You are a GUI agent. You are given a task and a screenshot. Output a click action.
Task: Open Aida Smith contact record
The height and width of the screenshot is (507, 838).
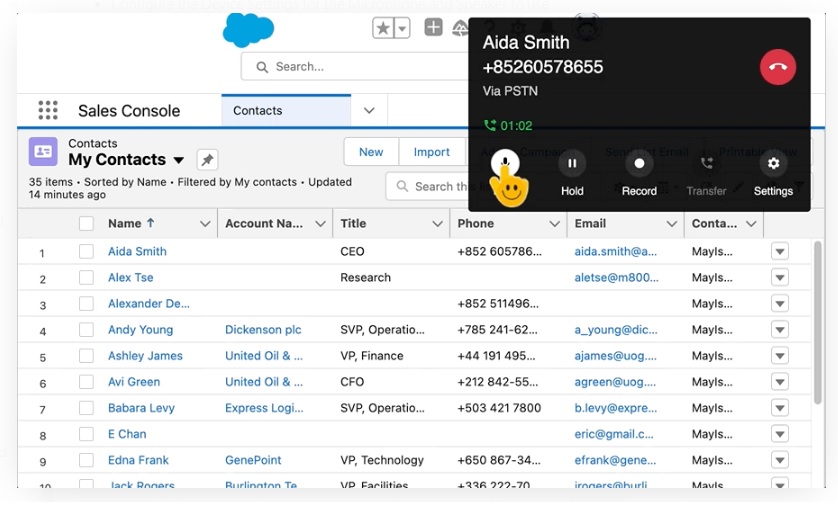click(137, 251)
